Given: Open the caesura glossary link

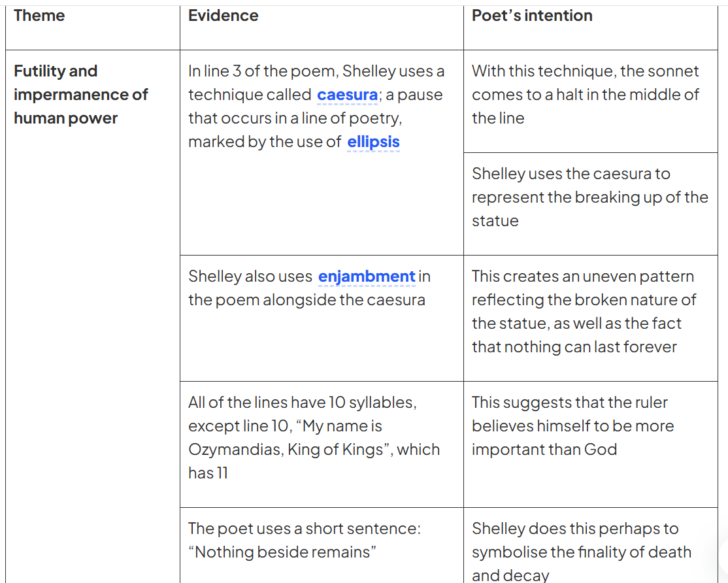Looking at the screenshot, I should tap(347, 95).
